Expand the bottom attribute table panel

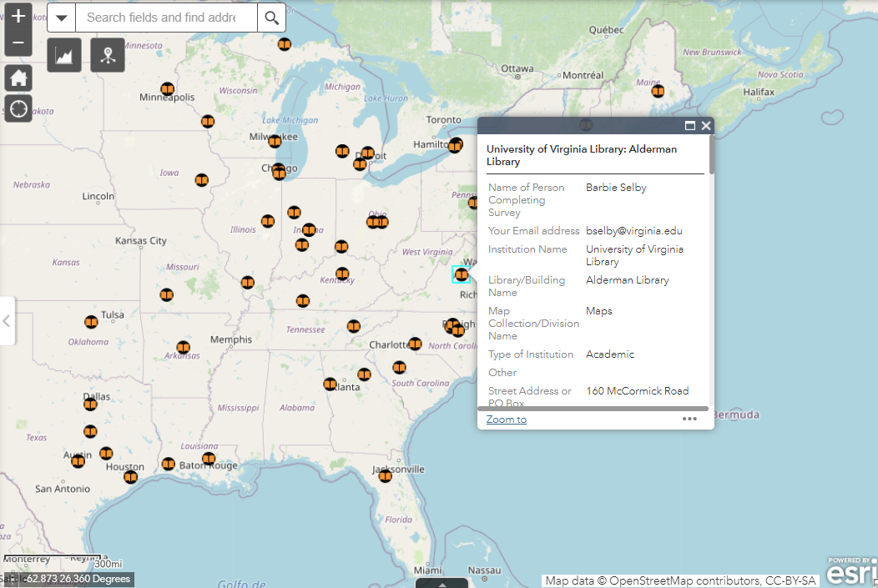click(x=442, y=583)
